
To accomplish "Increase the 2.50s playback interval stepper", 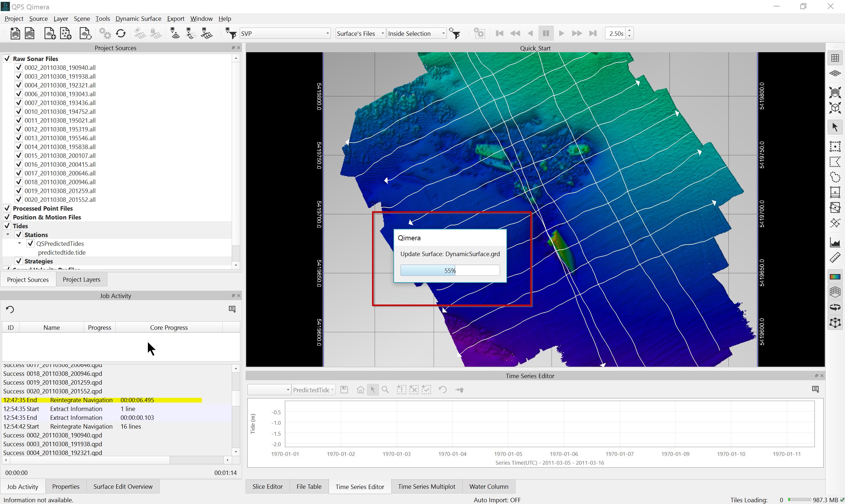I will (x=629, y=31).
